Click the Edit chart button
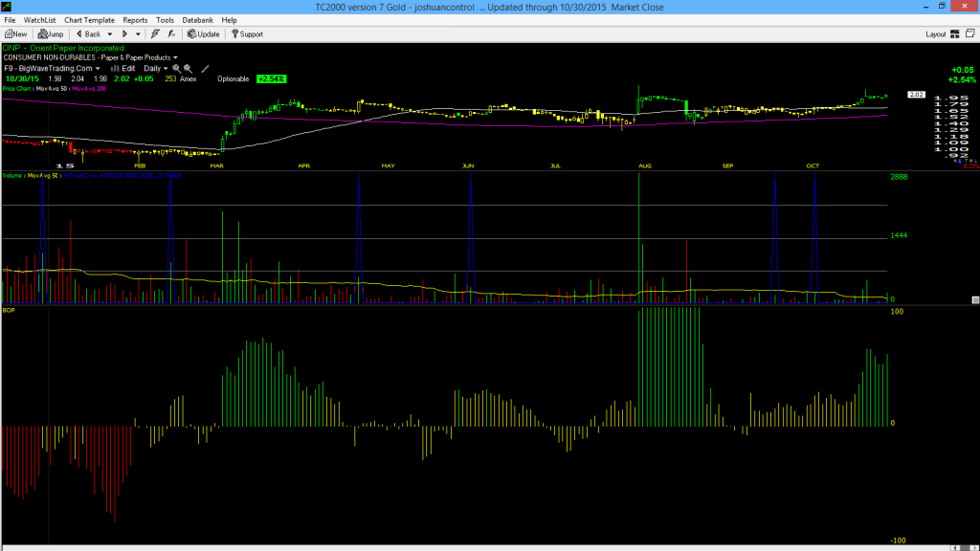The height and width of the screenshot is (551, 980). pyautogui.click(x=123, y=69)
